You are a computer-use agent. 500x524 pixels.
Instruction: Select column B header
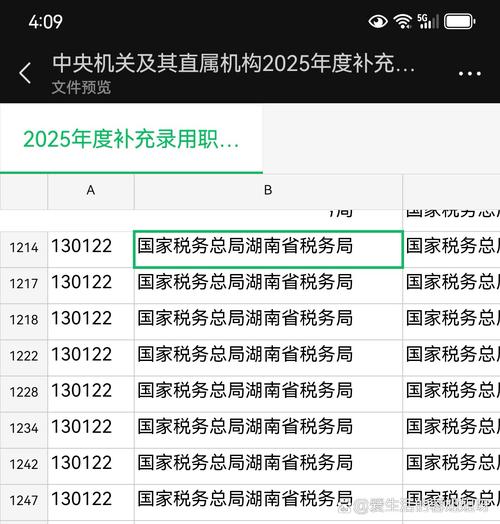[268, 191]
